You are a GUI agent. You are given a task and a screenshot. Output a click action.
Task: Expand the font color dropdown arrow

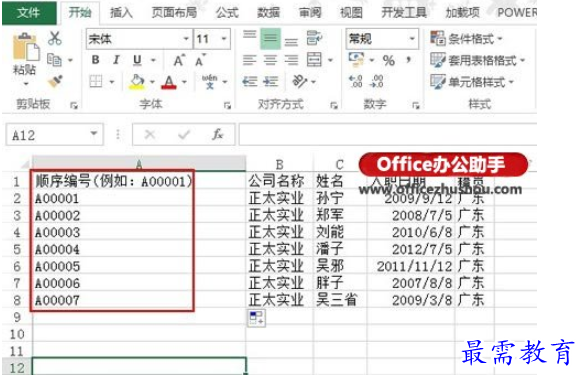point(184,82)
